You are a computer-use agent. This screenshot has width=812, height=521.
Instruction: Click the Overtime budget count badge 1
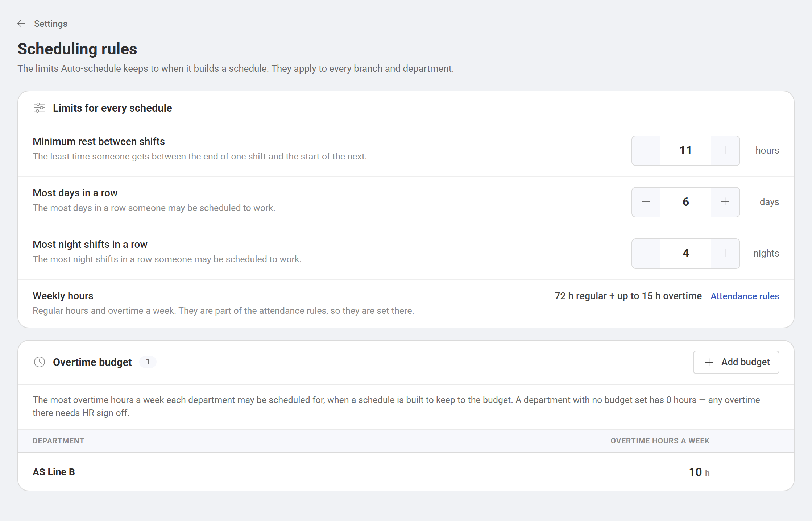click(x=148, y=362)
